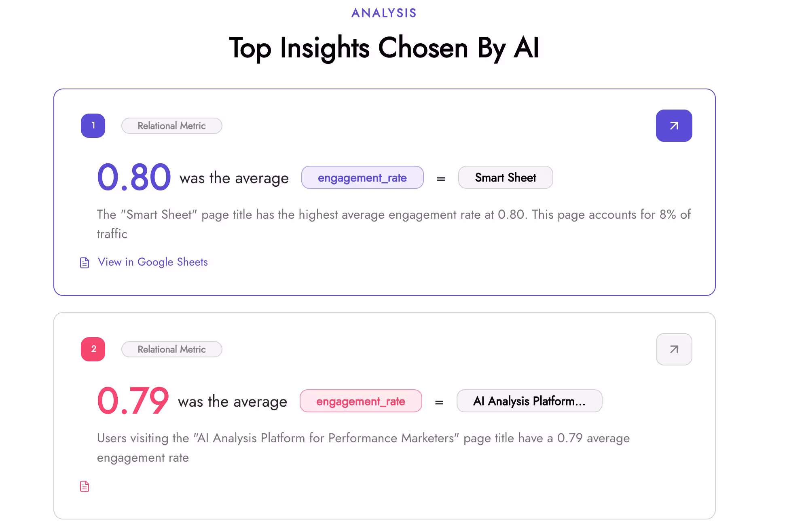The width and height of the screenshot is (787, 532).
Task: Click the document icon beside View in Google Sheets
Action: [84, 262]
